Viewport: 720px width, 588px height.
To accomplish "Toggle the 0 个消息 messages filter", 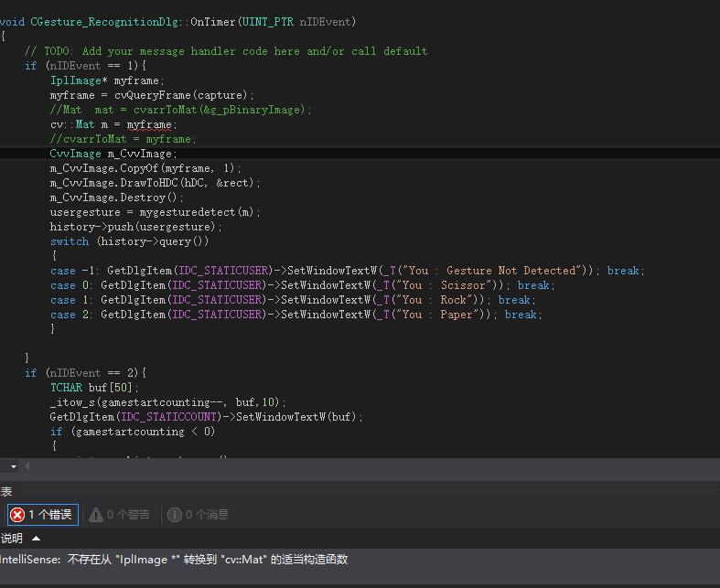I will click(x=198, y=515).
